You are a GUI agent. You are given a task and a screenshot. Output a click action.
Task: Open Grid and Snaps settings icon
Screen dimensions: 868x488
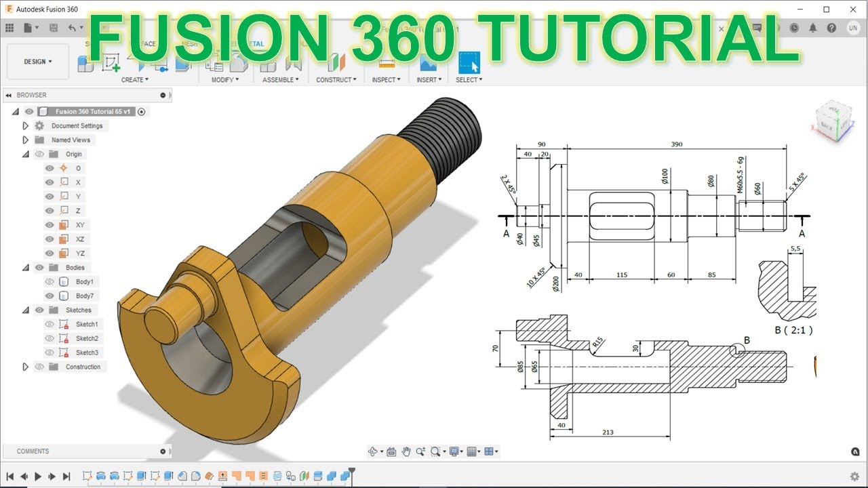click(x=472, y=451)
